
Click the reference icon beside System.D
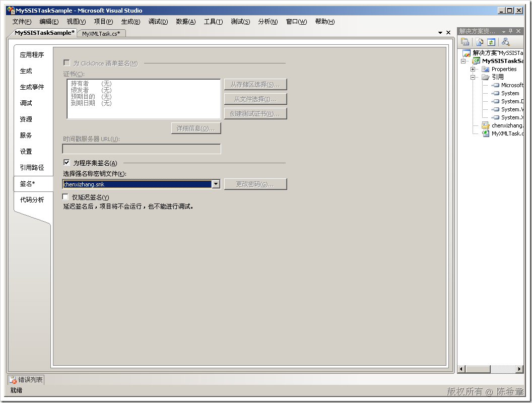click(x=496, y=101)
